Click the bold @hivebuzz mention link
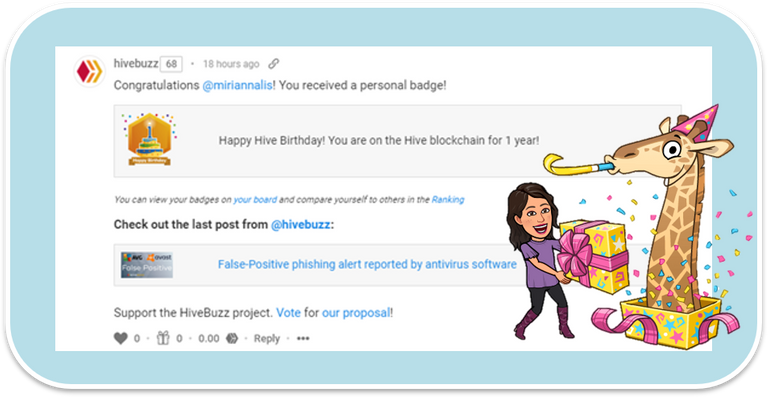The height and width of the screenshot is (397, 768). pos(300,225)
